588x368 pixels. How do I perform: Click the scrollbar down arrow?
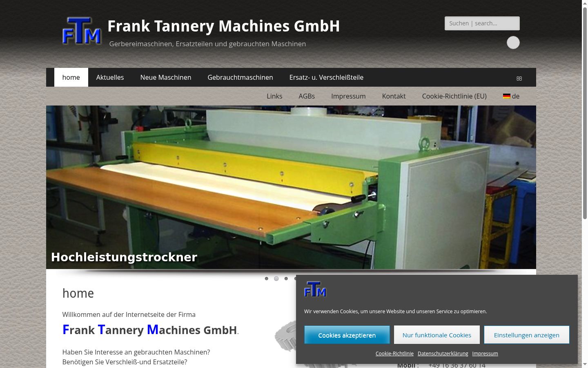(585, 364)
